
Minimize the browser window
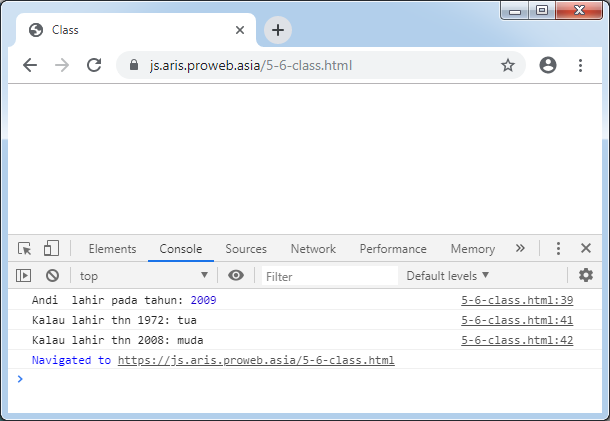(x=514, y=10)
